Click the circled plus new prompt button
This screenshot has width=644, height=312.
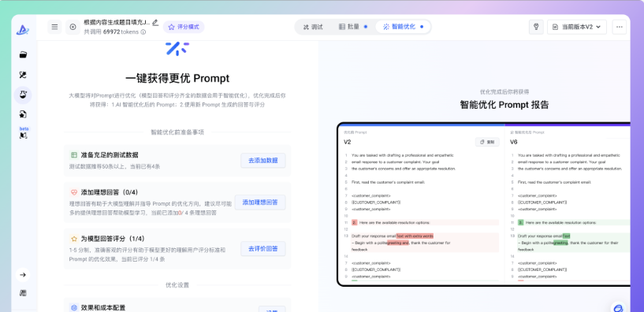pos(73,27)
